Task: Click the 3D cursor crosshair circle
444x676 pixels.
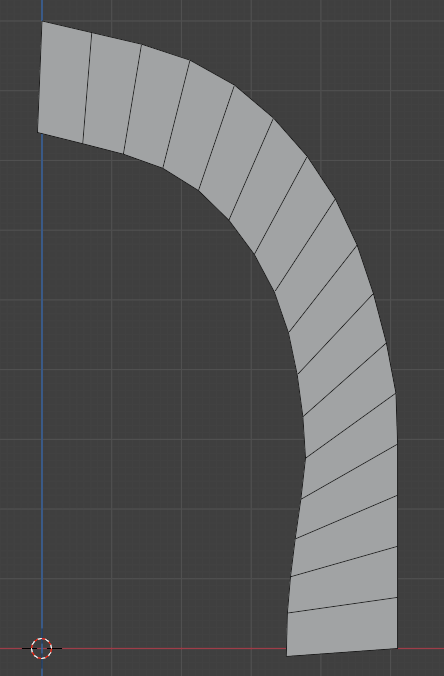Action: [x=42, y=648]
